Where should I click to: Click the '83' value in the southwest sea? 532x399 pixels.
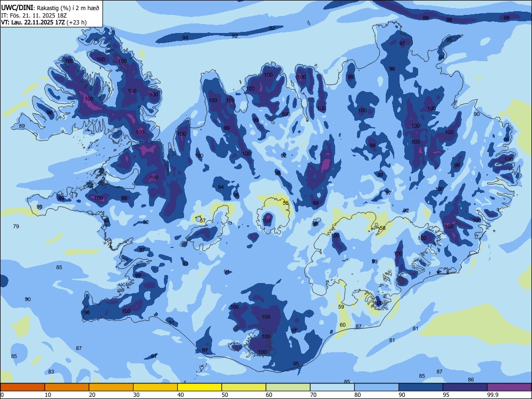51,372
